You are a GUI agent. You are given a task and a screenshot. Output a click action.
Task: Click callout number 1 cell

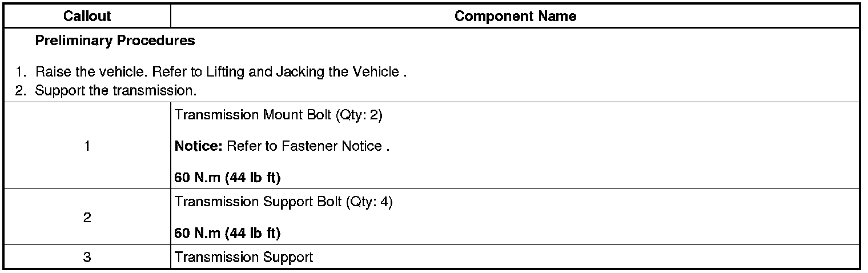[87, 146]
